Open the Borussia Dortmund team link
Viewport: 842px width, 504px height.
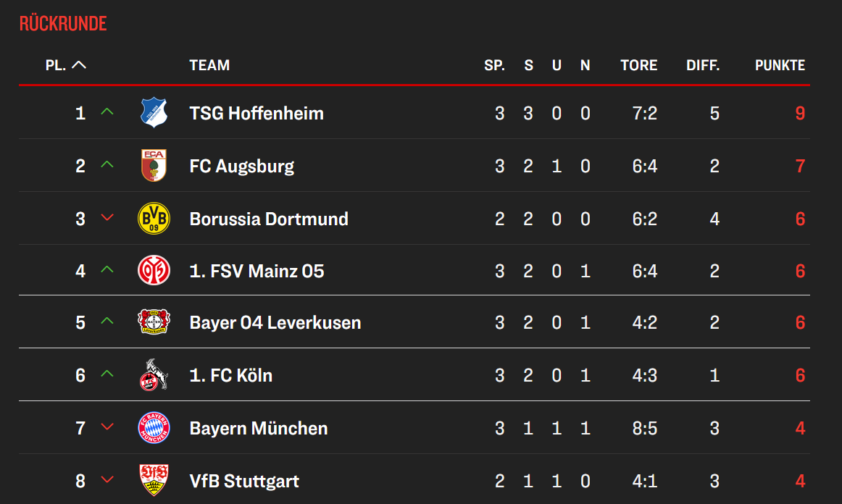269,219
